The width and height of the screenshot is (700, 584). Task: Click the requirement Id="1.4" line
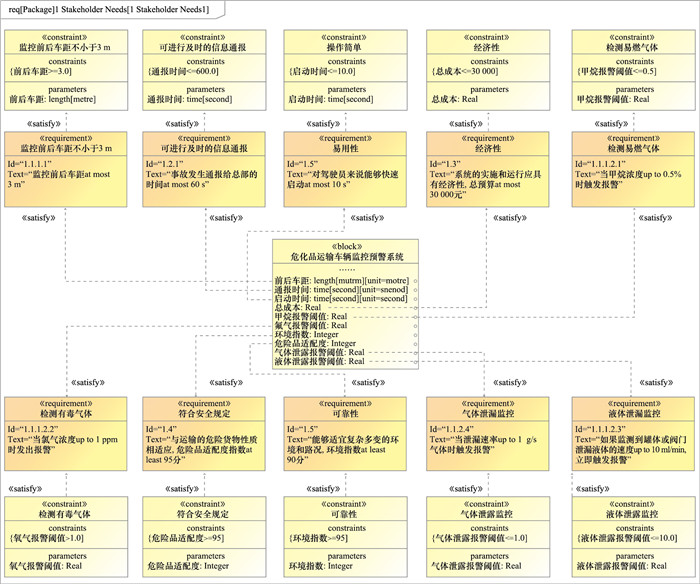161,429
